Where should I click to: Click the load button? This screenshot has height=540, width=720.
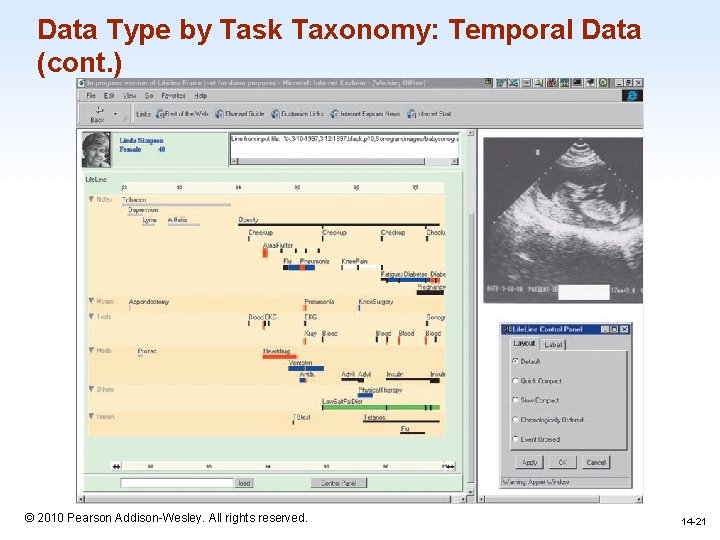point(244,483)
